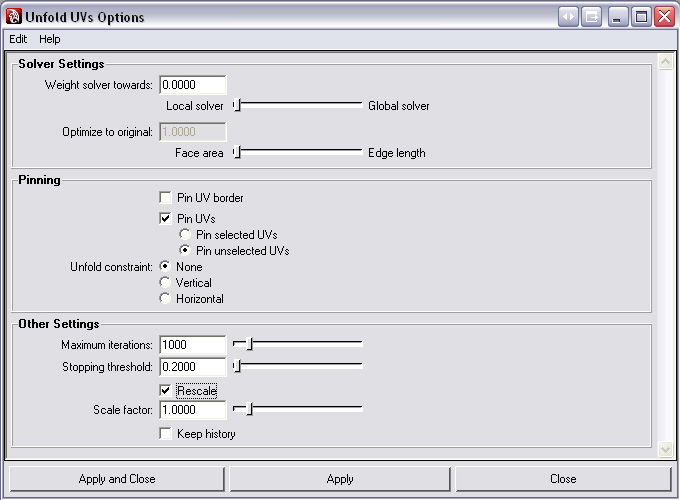Click the Local solver to Global solver slider
Screen dimensions: 680x500
point(298,105)
